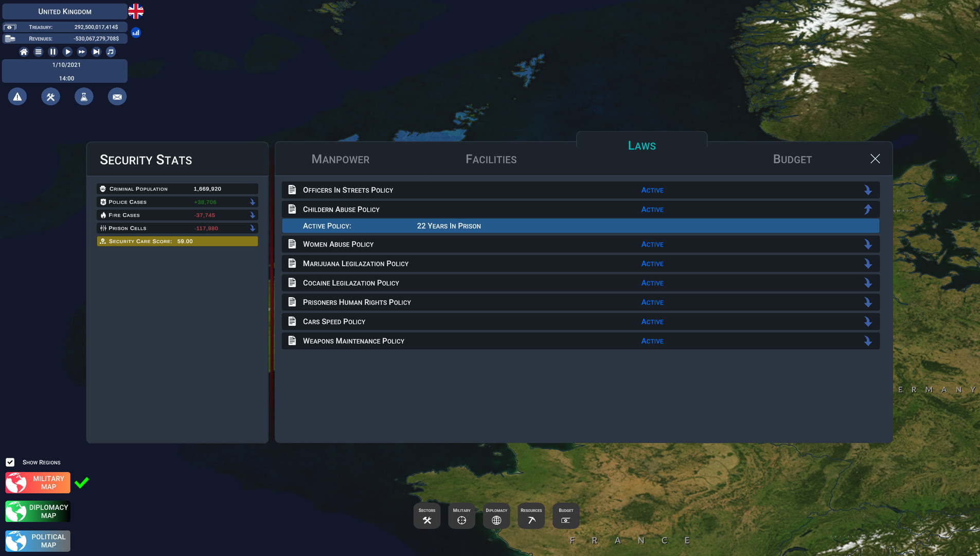Switch to the Budget tab
980x556 pixels.
pyautogui.click(x=792, y=160)
